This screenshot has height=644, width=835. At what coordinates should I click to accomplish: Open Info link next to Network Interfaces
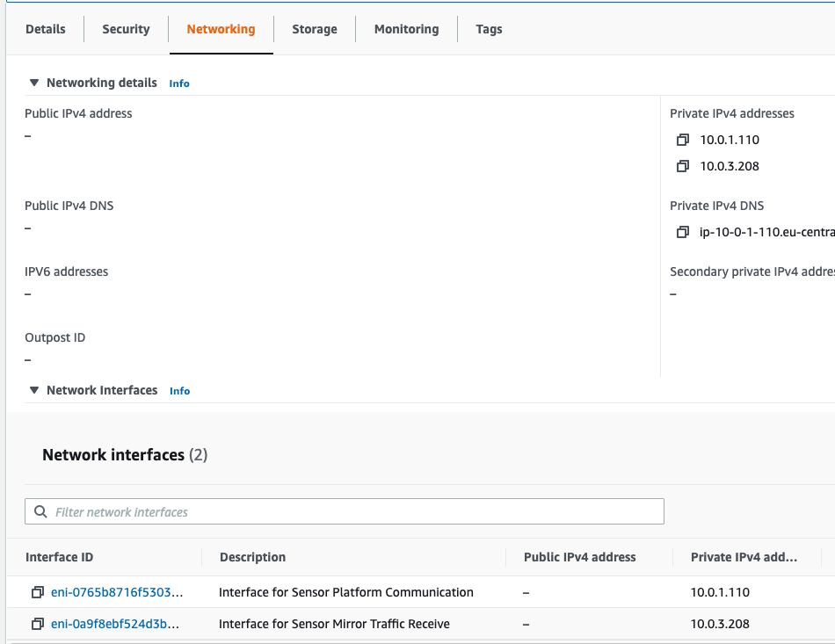pyautogui.click(x=179, y=391)
